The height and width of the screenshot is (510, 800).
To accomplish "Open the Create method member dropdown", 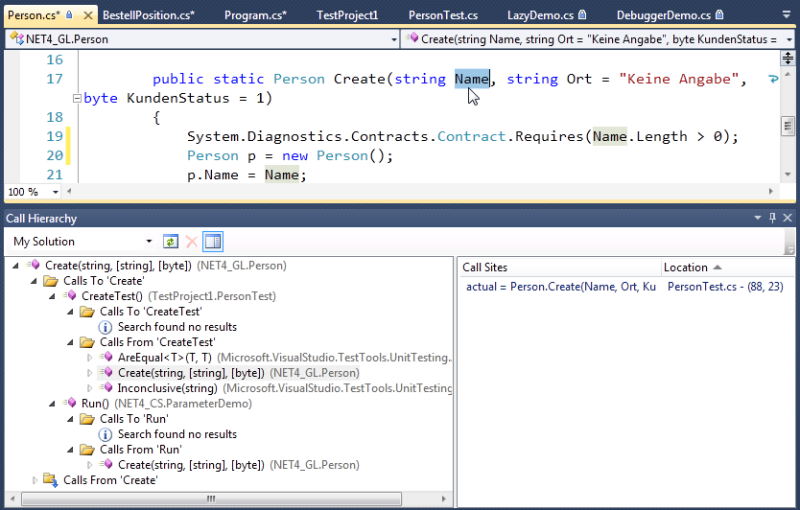I will (x=787, y=39).
